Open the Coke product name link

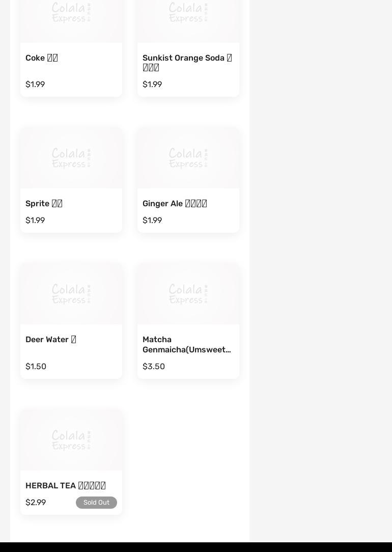pyautogui.click(x=42, y=58)
